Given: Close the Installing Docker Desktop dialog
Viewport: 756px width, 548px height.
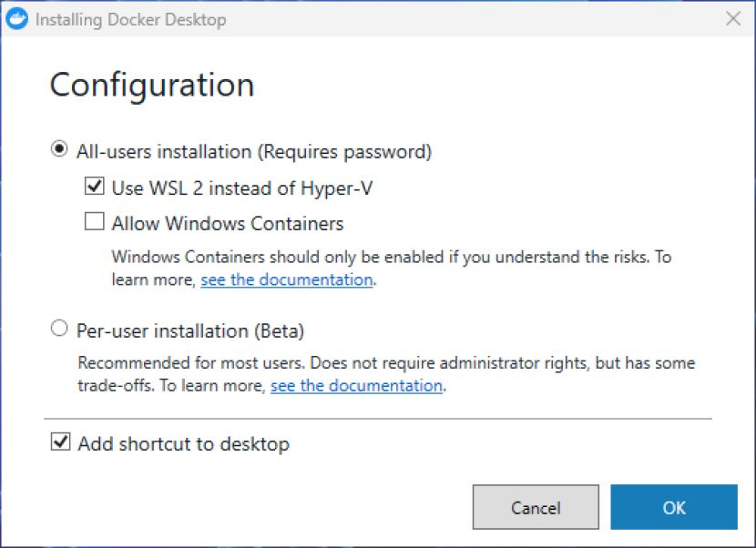Looking at the screenshot, I should click(733, 19).
